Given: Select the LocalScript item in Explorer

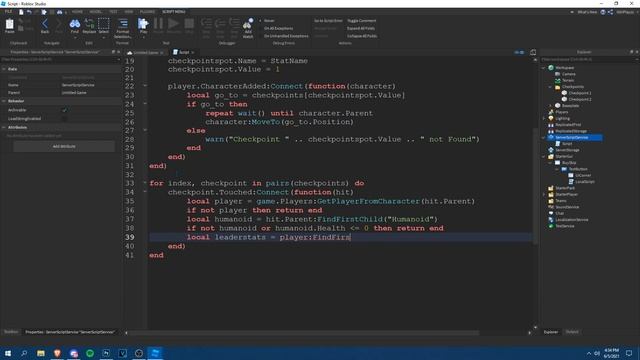Looking at the screenshot, I should click(584, 182).
